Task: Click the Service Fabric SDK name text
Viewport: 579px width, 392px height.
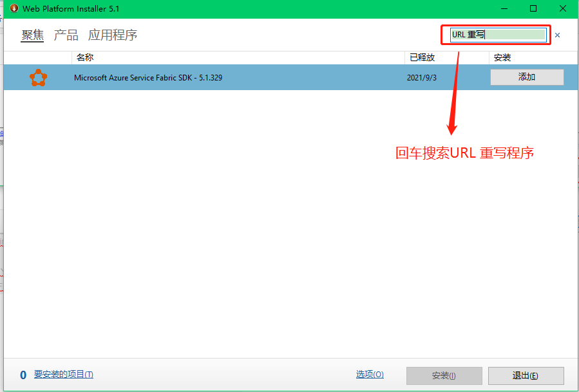Action: pyautogui.click(x=149, y=77)
